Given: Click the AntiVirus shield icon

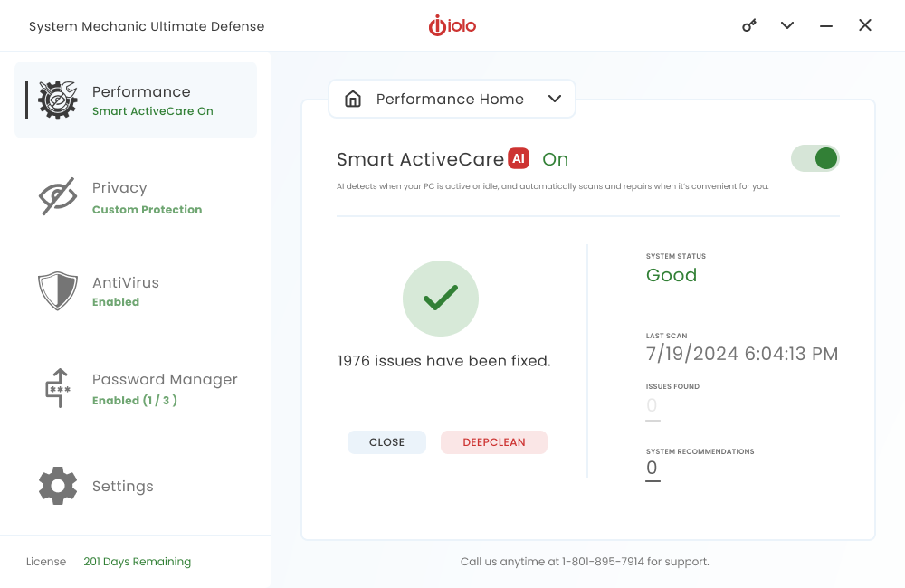Looking at the screenshot, I should tap(58, 291).
